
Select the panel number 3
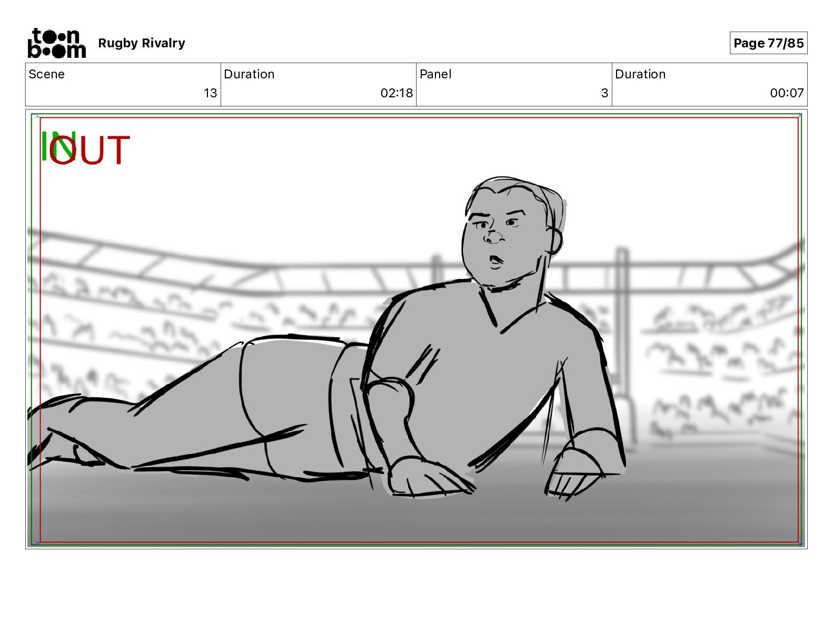point(604,93)
